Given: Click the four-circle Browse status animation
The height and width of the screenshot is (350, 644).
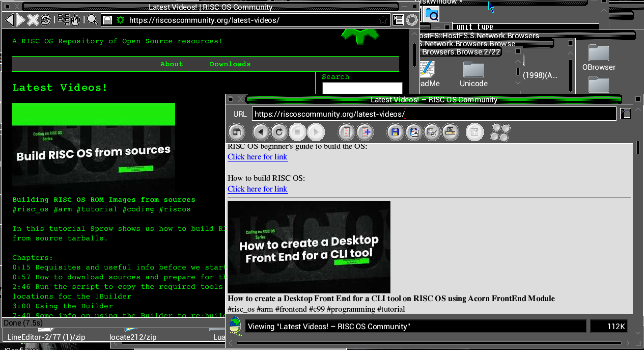Looking at the screenshot, I should (500, 132).
